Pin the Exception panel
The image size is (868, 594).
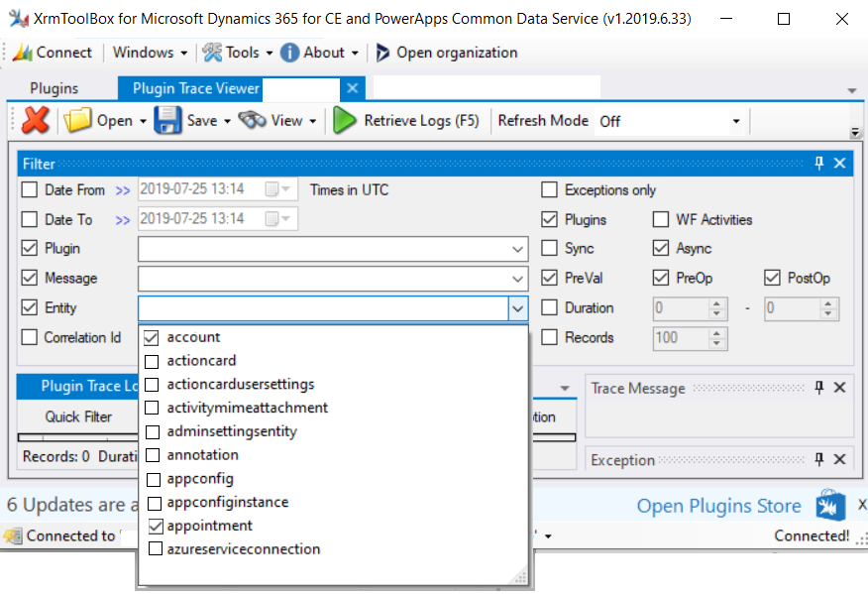(819, 459)
